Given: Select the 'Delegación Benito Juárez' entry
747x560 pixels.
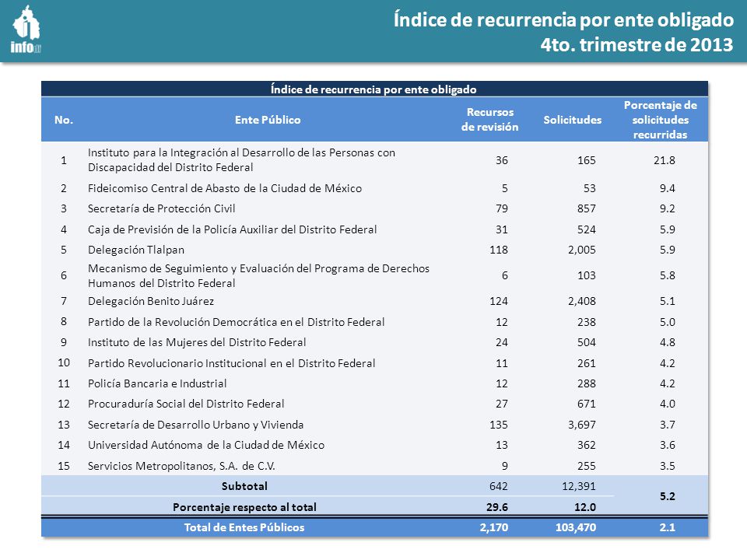Looking at the screenshot, I should tap(151, 301).
